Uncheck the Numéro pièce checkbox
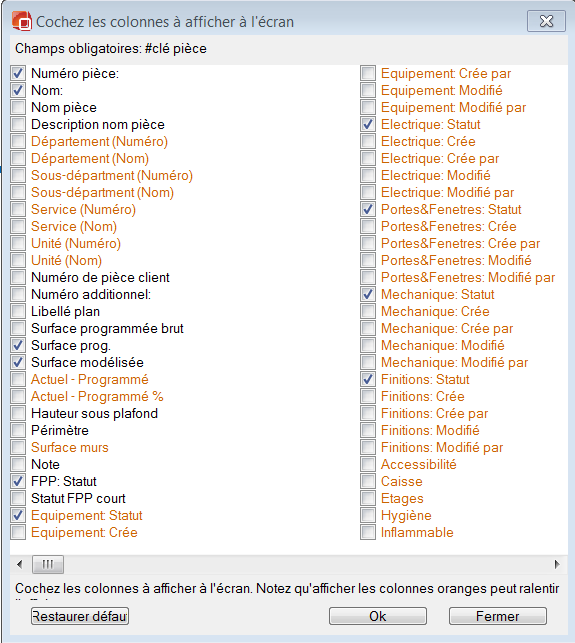 18,73
